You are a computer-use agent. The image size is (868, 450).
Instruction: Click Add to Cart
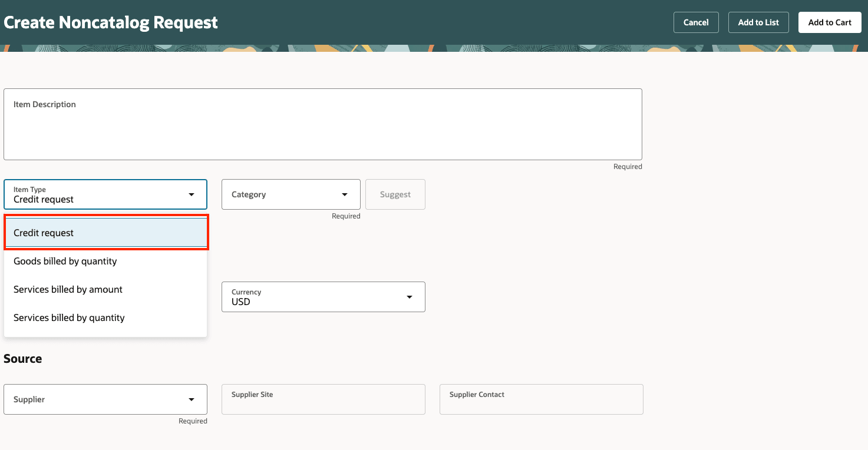(830, 22)
